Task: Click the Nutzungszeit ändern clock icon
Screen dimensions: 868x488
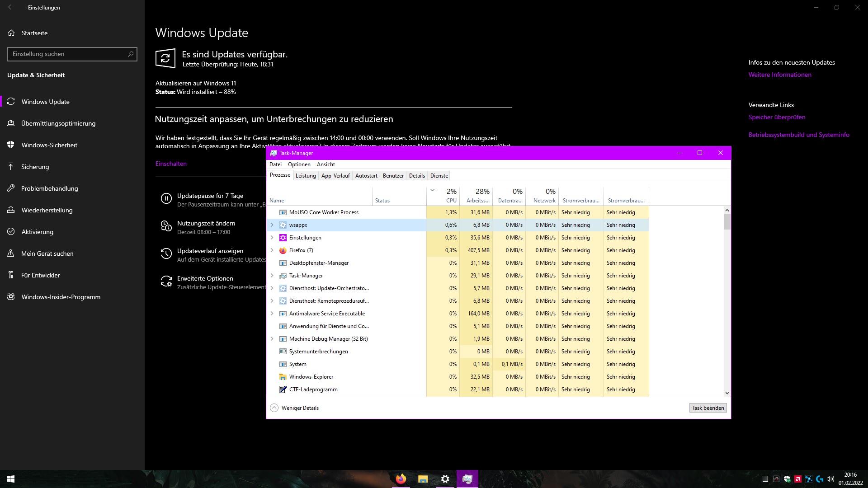Action: click(x=166, y=226)
